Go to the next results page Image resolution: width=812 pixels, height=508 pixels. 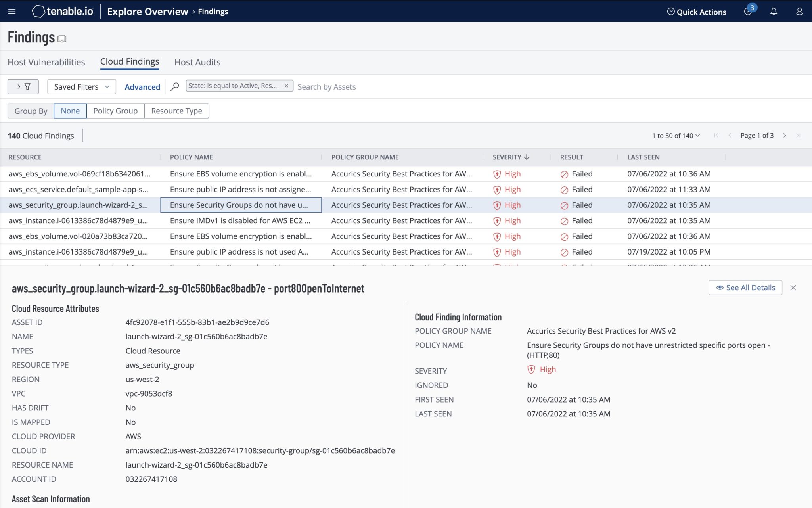[784, 136]
